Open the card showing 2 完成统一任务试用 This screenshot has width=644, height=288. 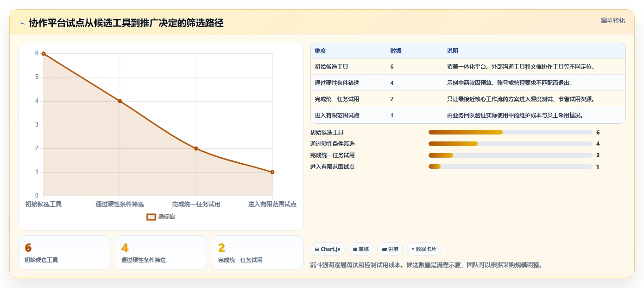(x=258, y=252)
